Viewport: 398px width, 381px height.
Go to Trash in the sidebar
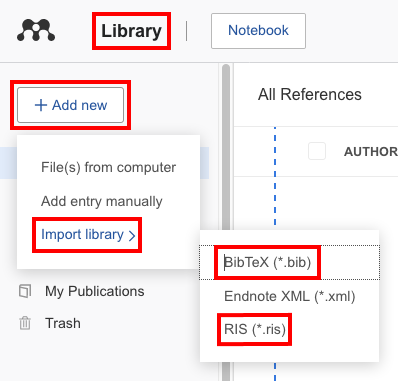tap(63, 323)
